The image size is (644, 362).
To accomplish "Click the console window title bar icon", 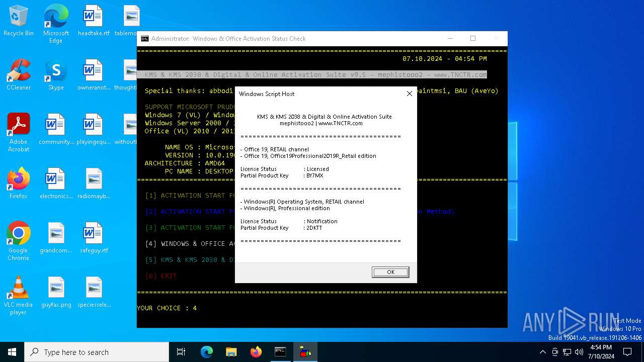I will (x=145, y=39).
